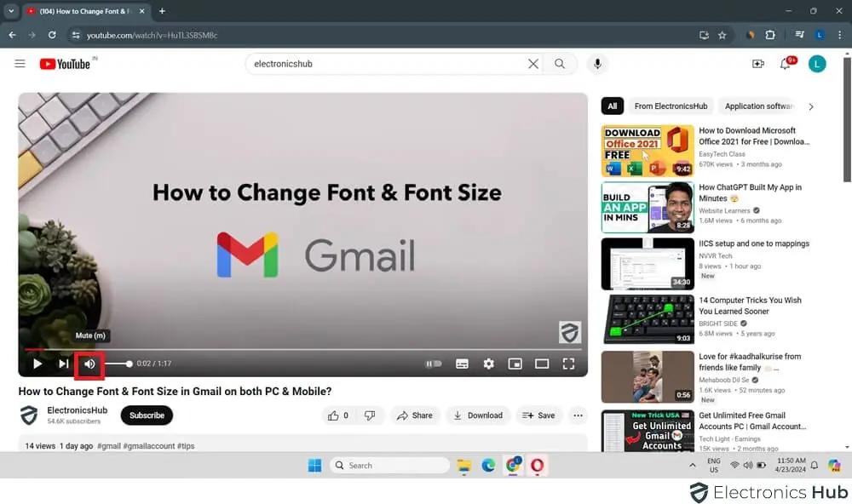Click the address bar URL
Viewport: 852px width, 504px height.
point(153,35)
